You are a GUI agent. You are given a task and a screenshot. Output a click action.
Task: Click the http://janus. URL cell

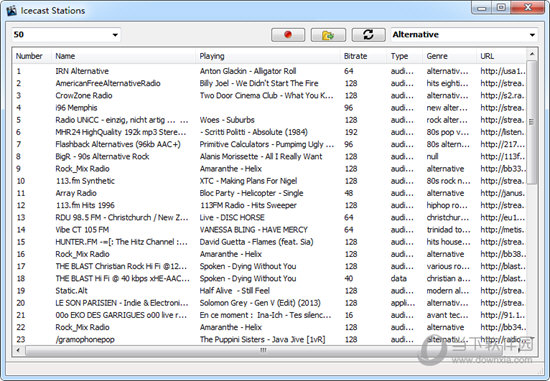503,193
